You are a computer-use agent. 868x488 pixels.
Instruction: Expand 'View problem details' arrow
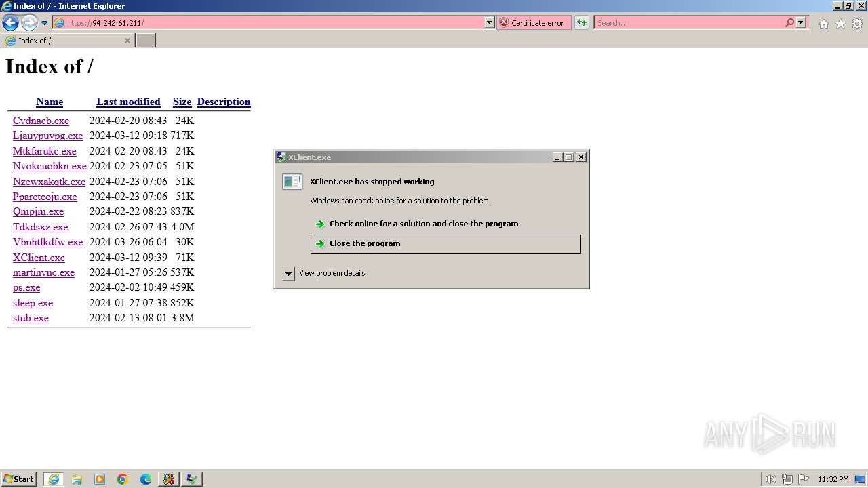[288, 274]
